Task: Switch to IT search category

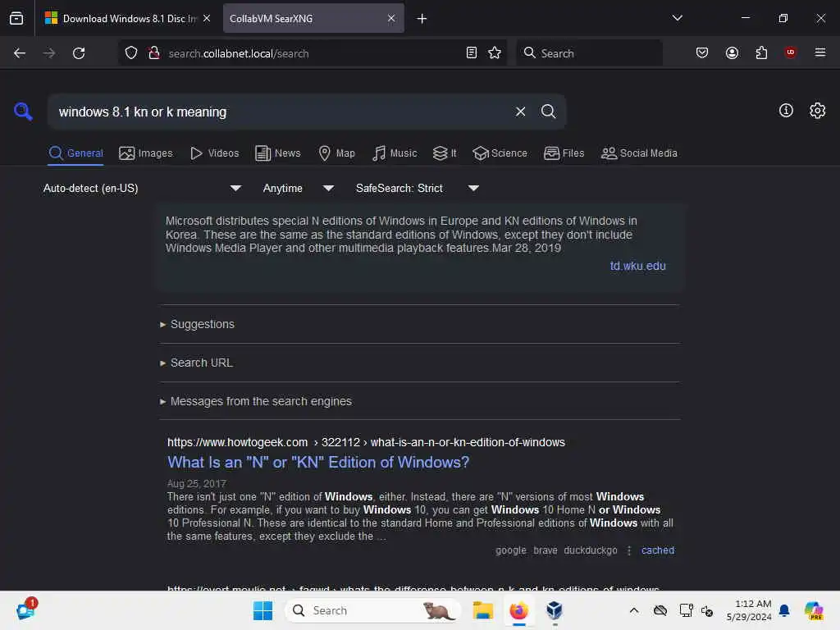Action: point(445,153)
